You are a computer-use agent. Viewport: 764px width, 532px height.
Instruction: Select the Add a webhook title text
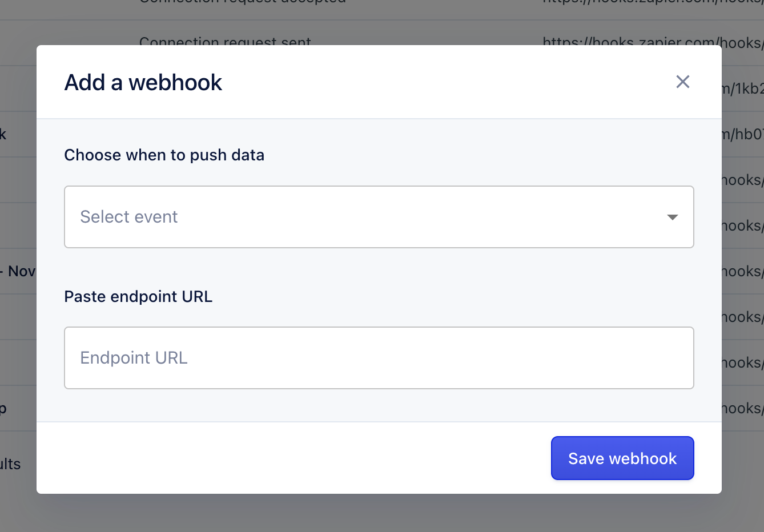(x=143, y=82)
